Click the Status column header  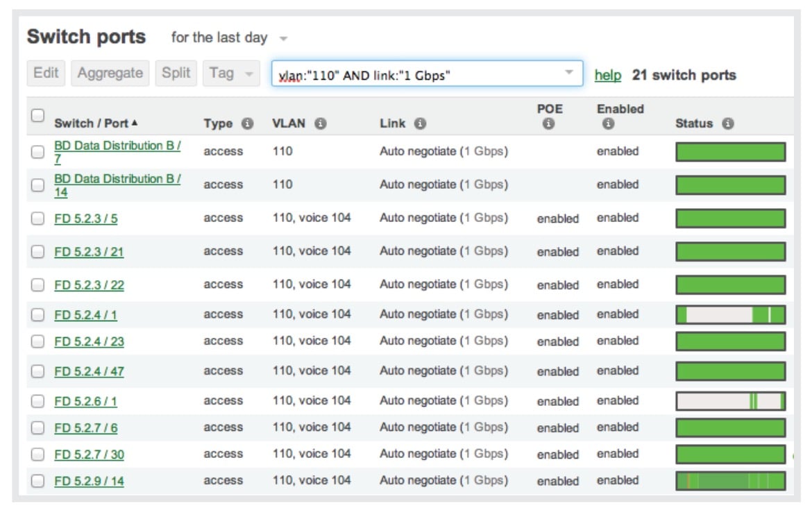(694, 123)
